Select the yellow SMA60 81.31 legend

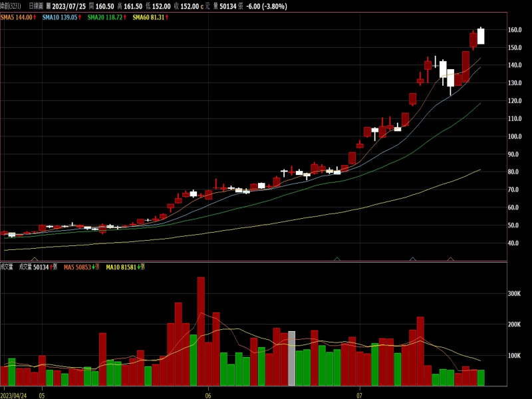148,17
